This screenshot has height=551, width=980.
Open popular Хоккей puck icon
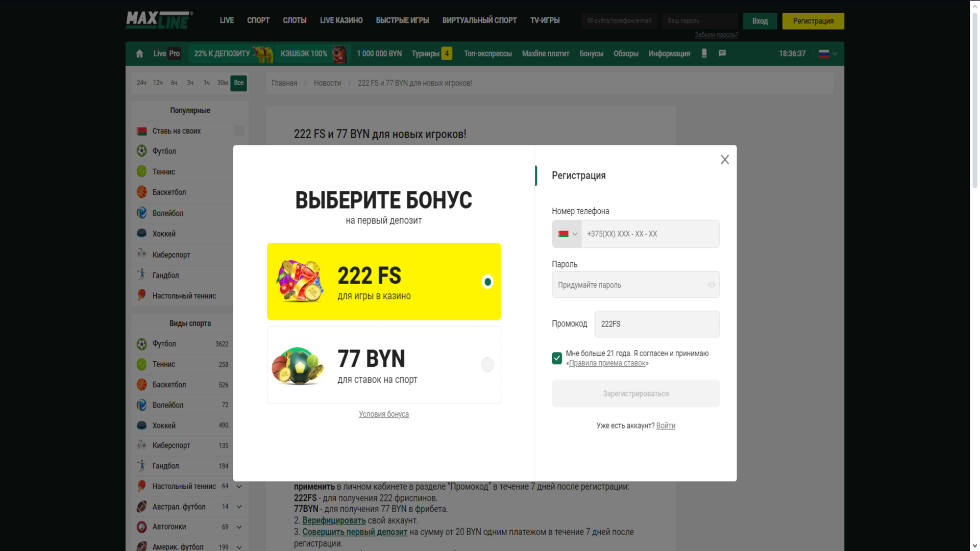[142, 233]
